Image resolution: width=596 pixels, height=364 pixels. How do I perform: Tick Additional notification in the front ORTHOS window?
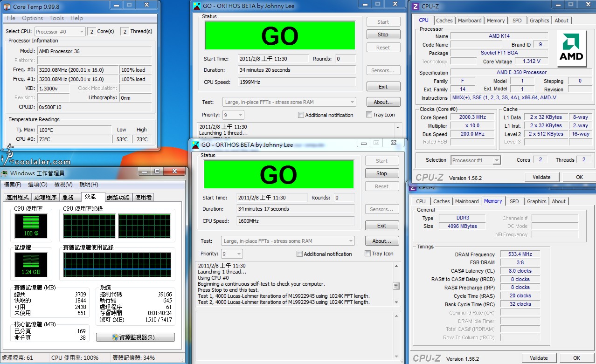[x=299, y=254]
